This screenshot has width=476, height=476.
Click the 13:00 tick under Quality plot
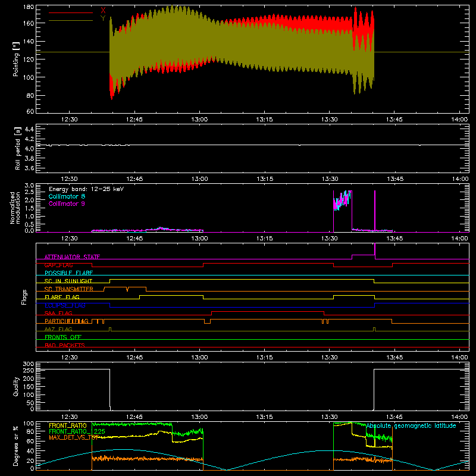[x=199, y=417]
